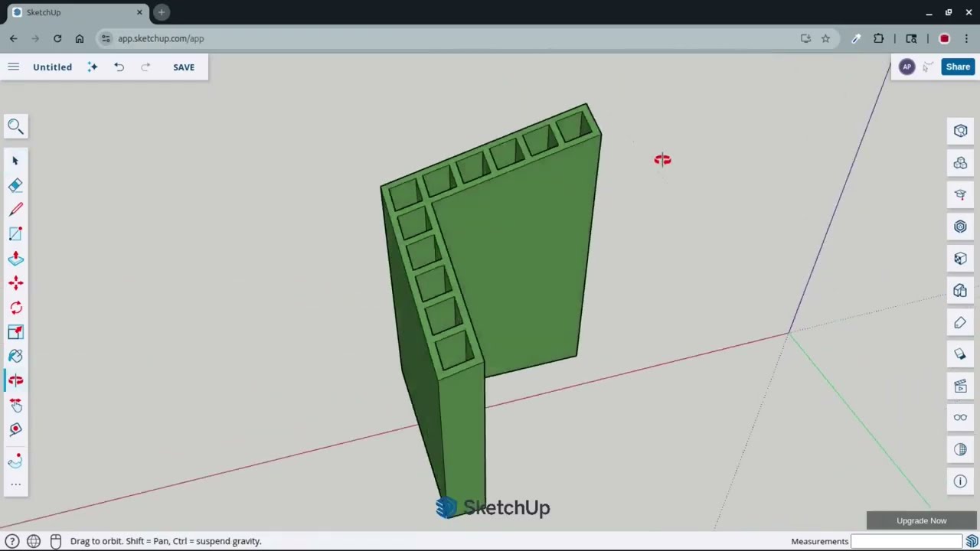Open a new browser tab
The image size is (980, 551).
162,12
